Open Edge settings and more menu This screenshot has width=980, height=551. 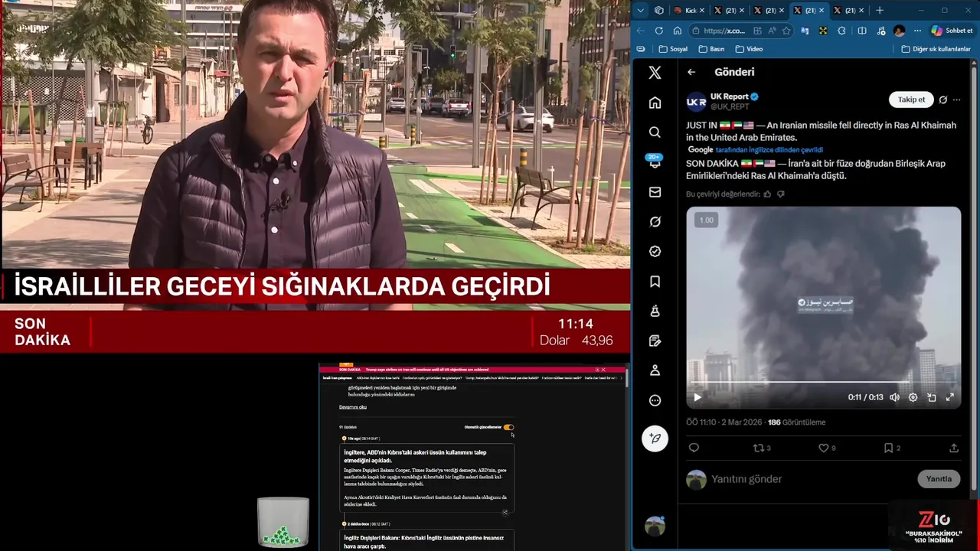coord(917,31)
